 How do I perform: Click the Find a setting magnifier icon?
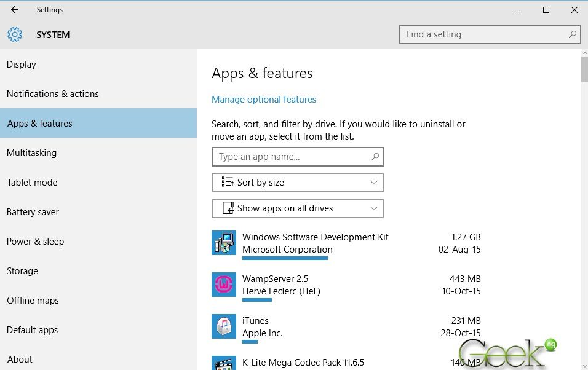click(x=572, y=34)
